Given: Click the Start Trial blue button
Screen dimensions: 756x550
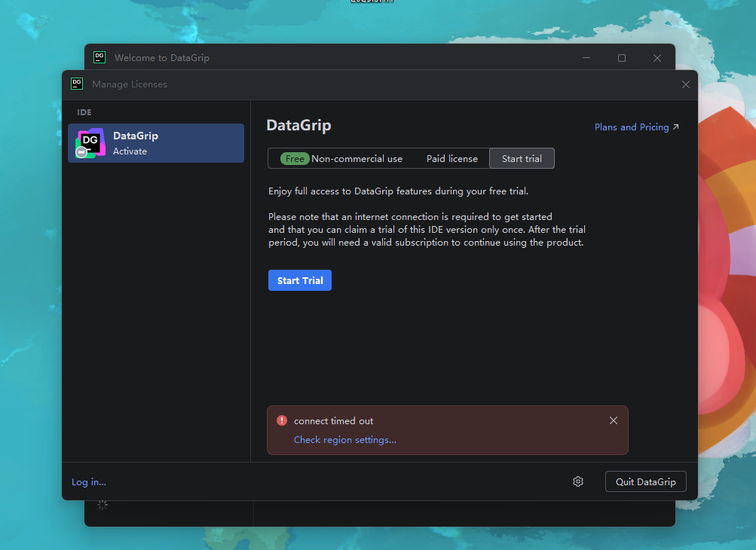Looking at the screenshot, I should coord(300,280).
